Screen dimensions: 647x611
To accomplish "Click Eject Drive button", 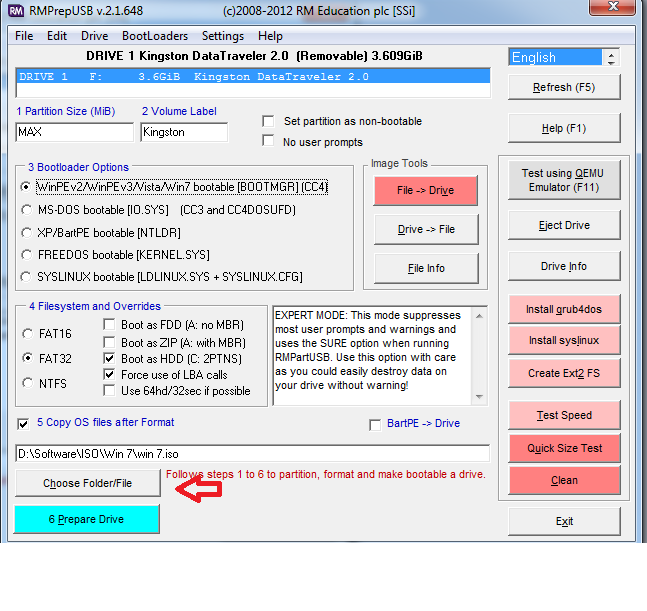I will click(x=564, y=225).
